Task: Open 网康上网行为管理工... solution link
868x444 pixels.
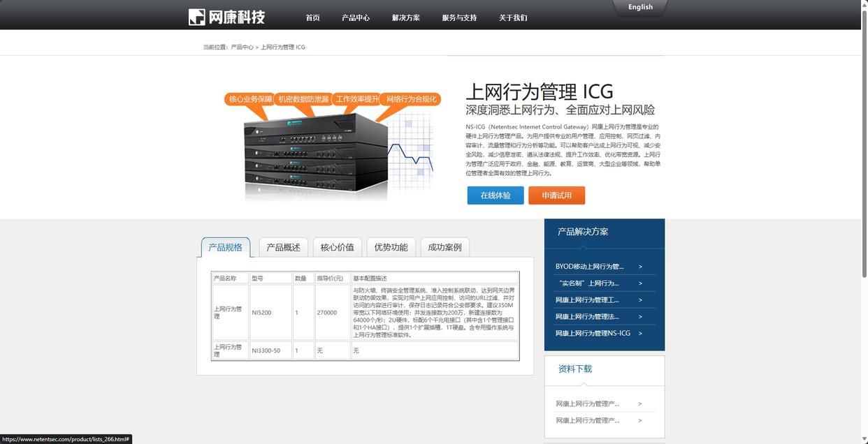Action: [587, 300]
